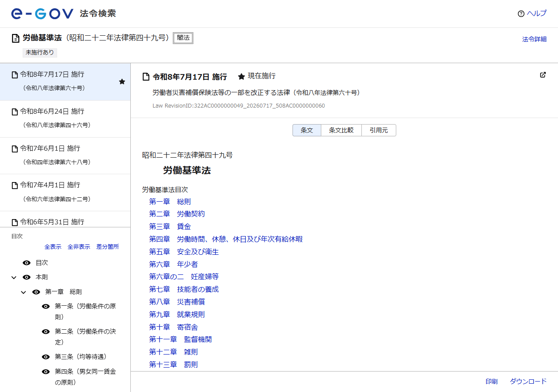
Task: Click document icon next to 労働基準法 title
Action: tap(15, 38)
